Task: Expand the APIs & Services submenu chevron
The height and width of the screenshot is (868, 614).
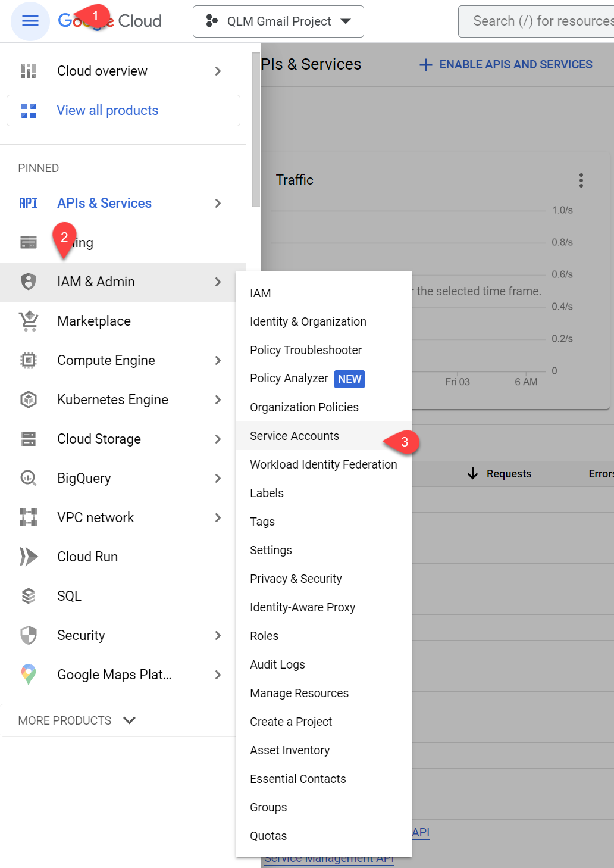Action: coord(218,204)
